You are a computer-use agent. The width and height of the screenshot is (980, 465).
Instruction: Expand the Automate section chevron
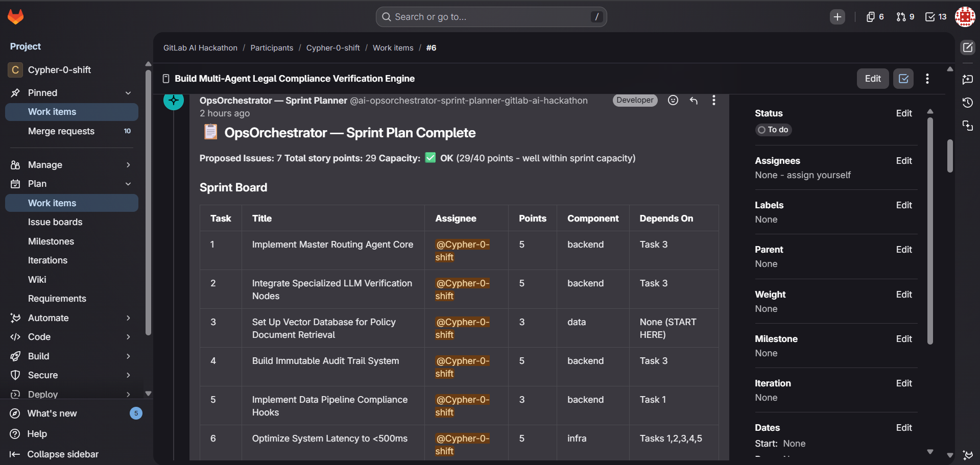click(x=128, y=318)
